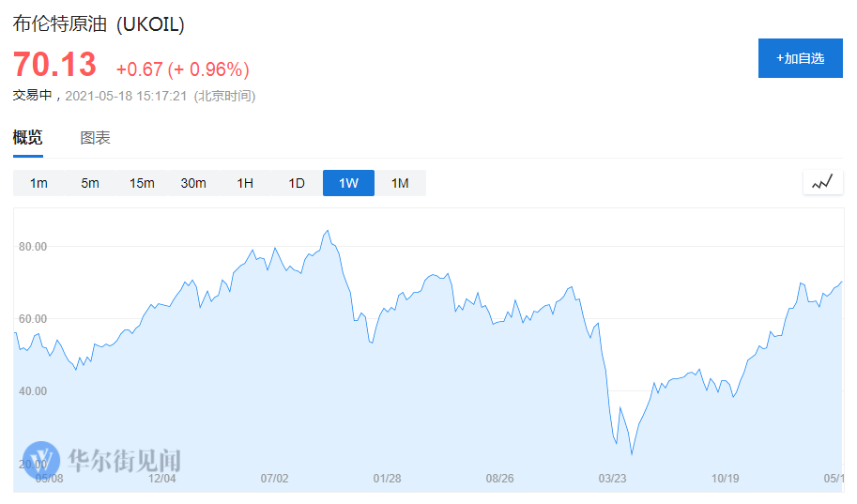
Task: Open the 概览 tab
Action: tap(28, 137)
